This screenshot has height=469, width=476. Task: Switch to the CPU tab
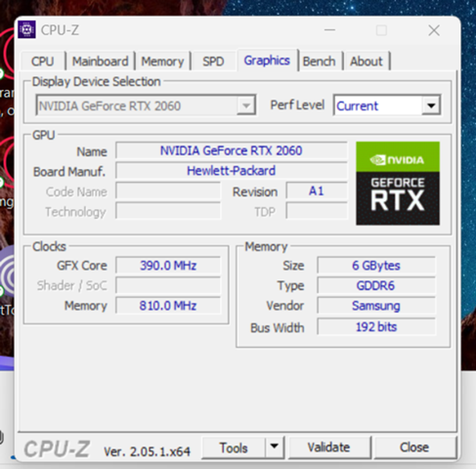pos(43,62)
